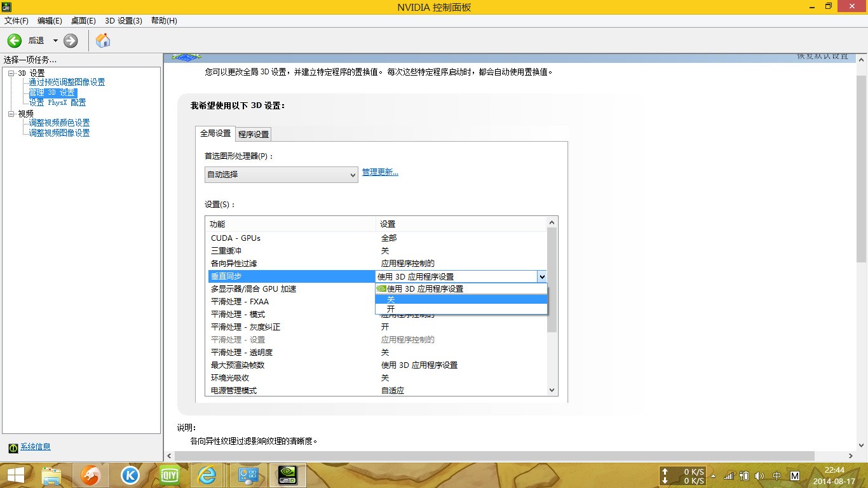Screen dimensions: 868x488
Task: Choose 使用 3D 应用程序设置 in the dropdown list
Action: 461,288
